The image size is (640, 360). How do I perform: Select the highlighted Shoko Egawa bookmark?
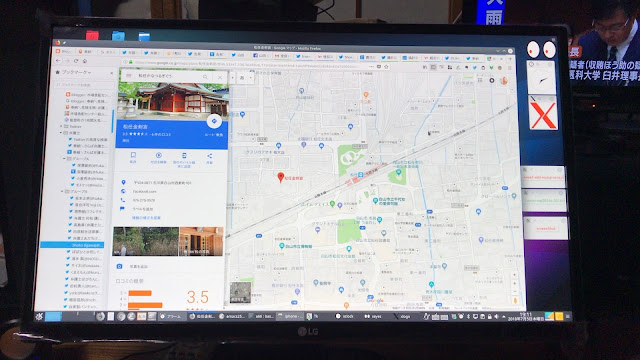click(x=72, y=245)
